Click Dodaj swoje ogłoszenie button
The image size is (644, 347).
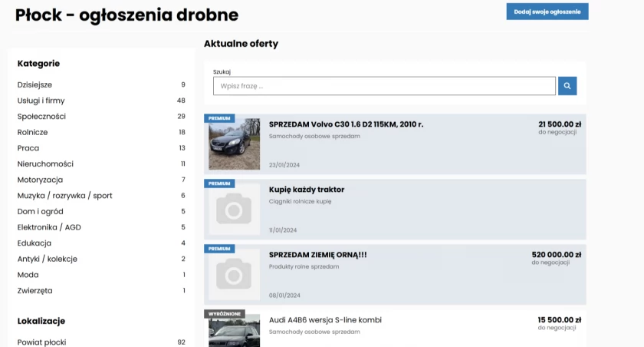(547, 12)
